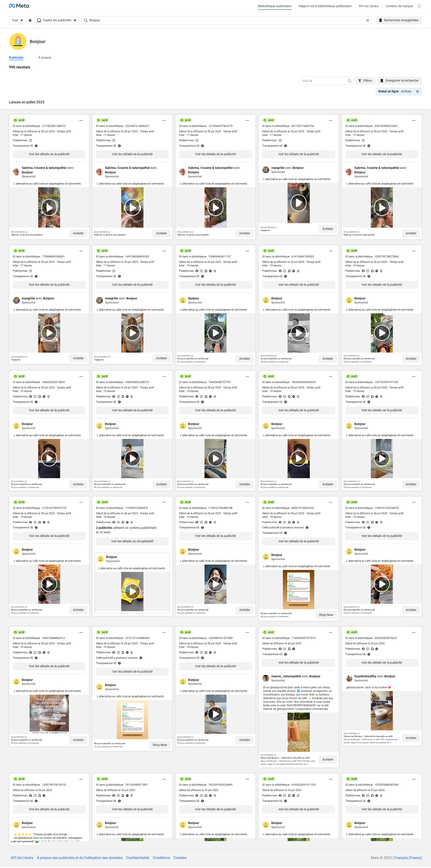
Task: Open the Filtres options
Action: tap(365, 81)
